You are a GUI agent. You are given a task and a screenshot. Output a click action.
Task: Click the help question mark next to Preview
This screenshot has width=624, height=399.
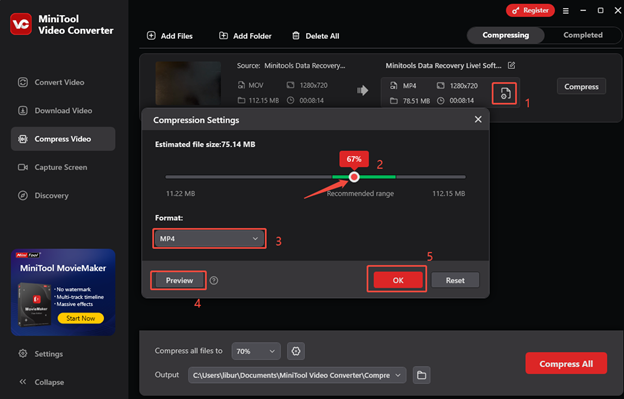(214, 280)
